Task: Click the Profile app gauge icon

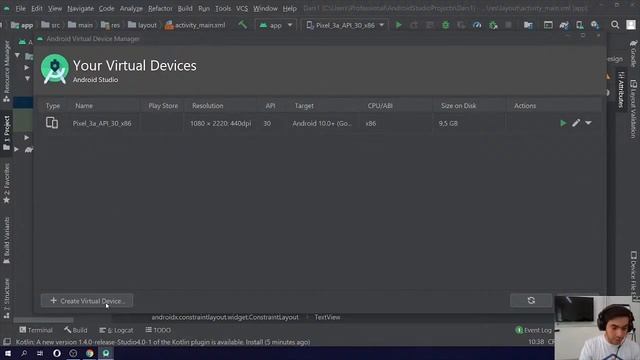Action: [477, 25]
